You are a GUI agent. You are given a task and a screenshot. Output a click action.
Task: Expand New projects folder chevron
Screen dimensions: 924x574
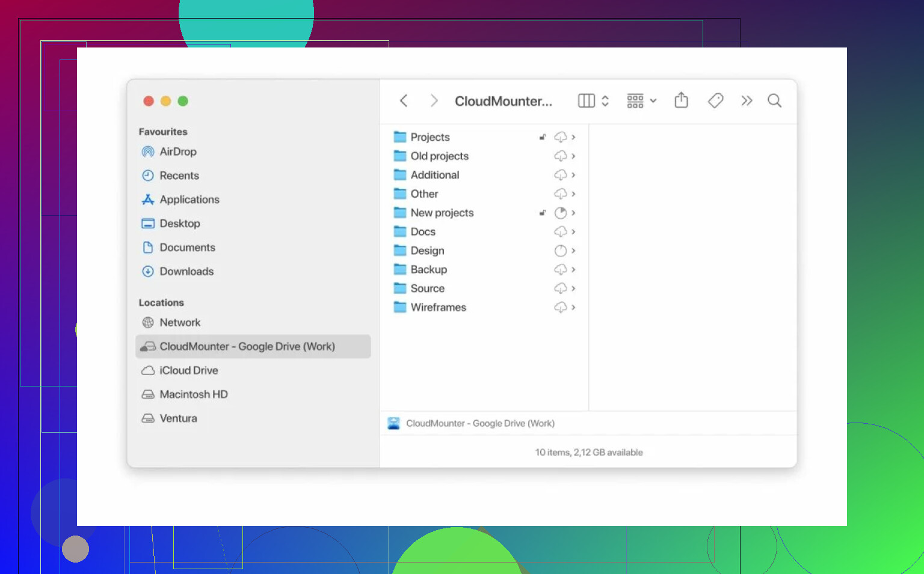pos(574,213)
